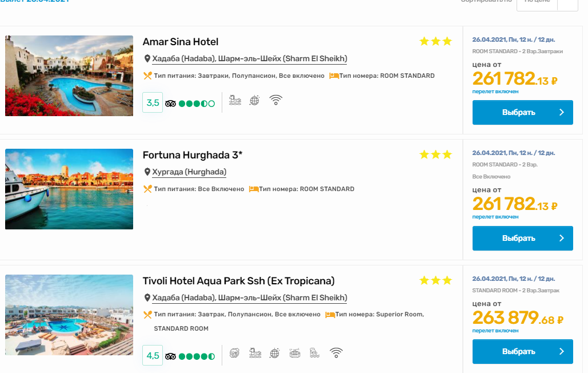Screen dimensions: 588x373
Task: Click the Fortuna Hurghada marina photo
Action: coord(69,189)
